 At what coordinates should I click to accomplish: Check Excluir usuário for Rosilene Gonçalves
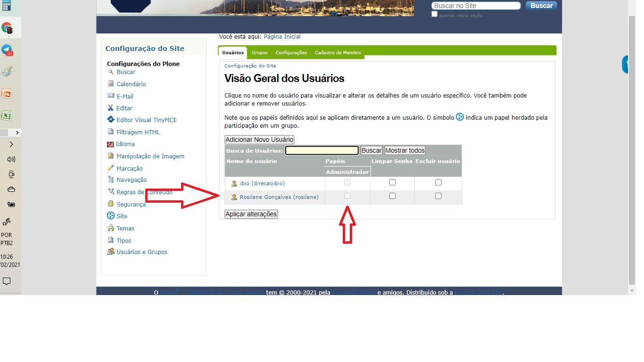point(438,196)
